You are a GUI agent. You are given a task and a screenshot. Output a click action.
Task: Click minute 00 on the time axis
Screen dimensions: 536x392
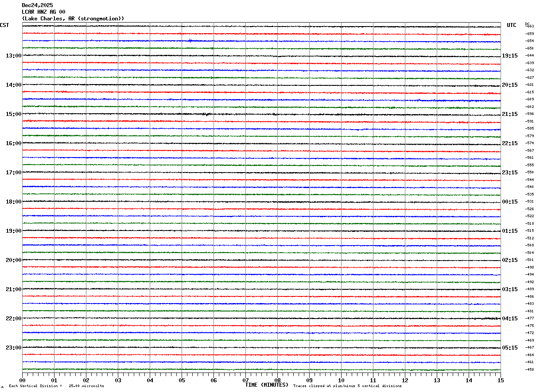pos(23,380)
